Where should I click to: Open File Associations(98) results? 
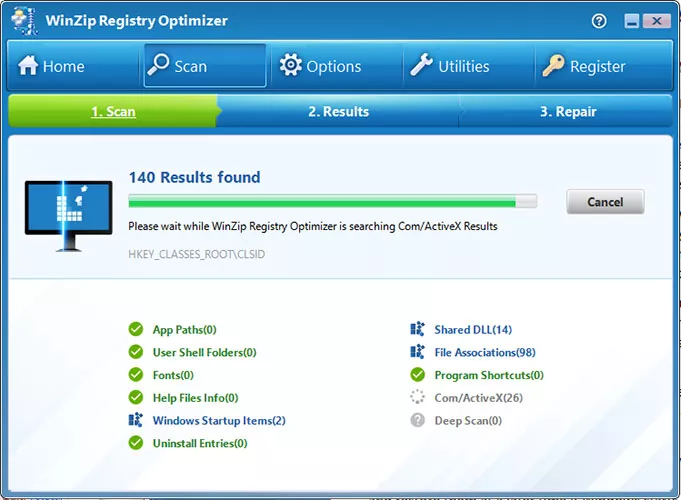(485, 352)
